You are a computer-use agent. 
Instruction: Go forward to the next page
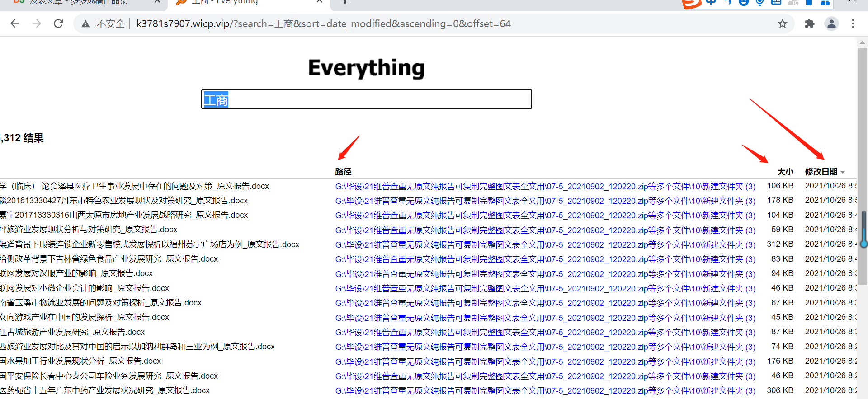(37, 23)
